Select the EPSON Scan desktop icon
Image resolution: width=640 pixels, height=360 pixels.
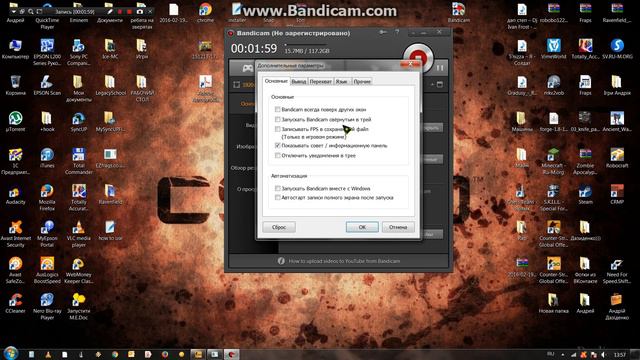click(x=47, y=86)
